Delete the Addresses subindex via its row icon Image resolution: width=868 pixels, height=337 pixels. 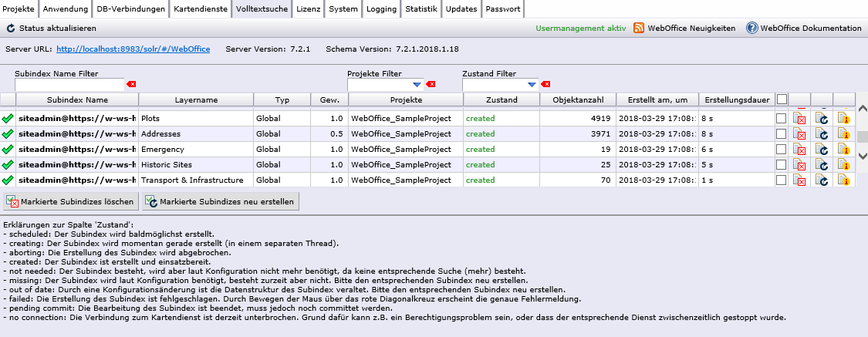point(799,134)
